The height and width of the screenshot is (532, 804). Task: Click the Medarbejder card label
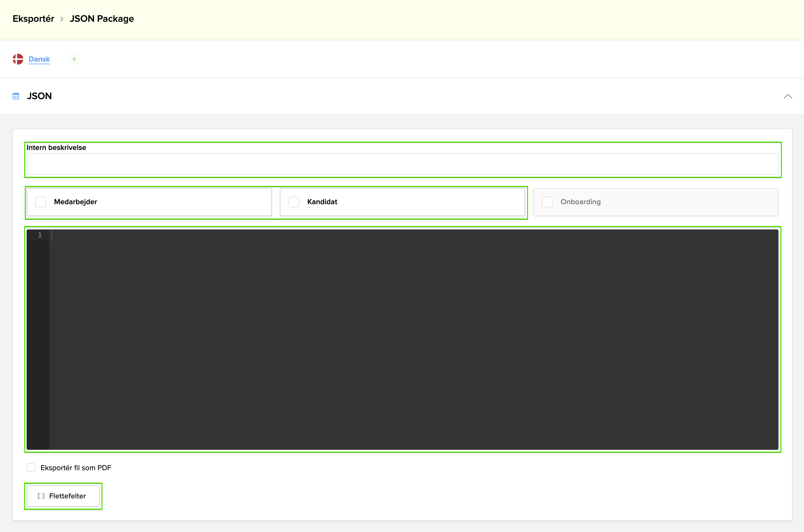75,202
